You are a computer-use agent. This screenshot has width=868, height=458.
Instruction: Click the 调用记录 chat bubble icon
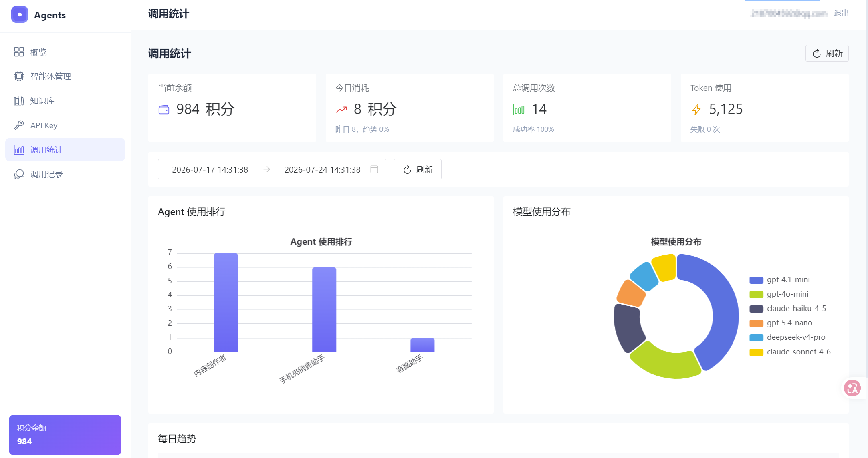(19, 174)
